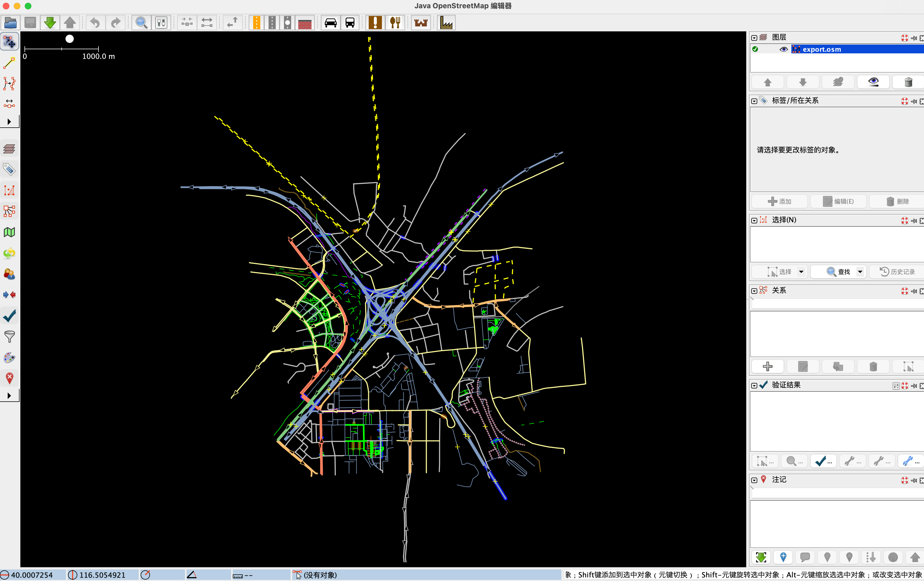Image resolution: width=924 pixels, height=581 pixels.
Task: Click the layer visibility eye button
Action: (x=873, y=82)
